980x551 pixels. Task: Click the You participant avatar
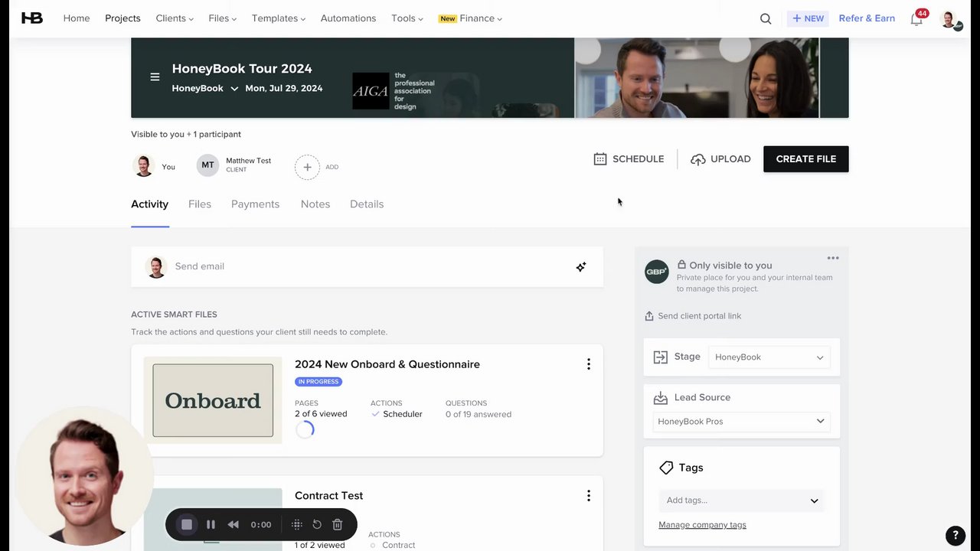pyautogui.click(x=144, y=165)
